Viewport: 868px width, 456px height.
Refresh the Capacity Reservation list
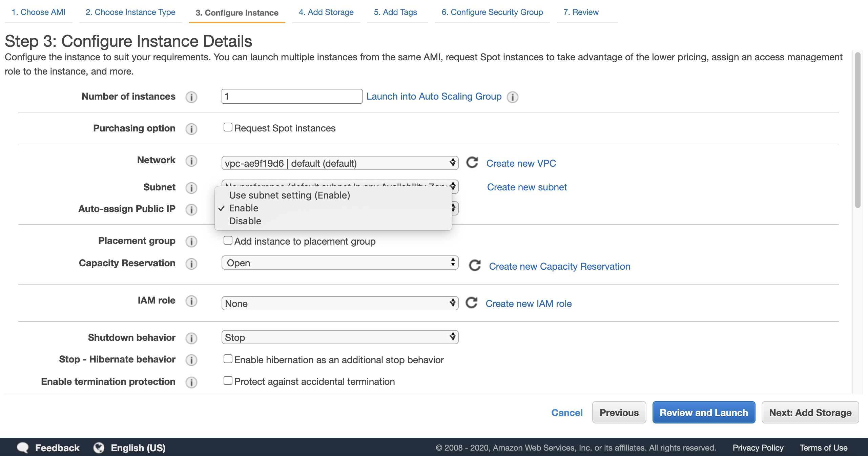click(x=475, y=266)
